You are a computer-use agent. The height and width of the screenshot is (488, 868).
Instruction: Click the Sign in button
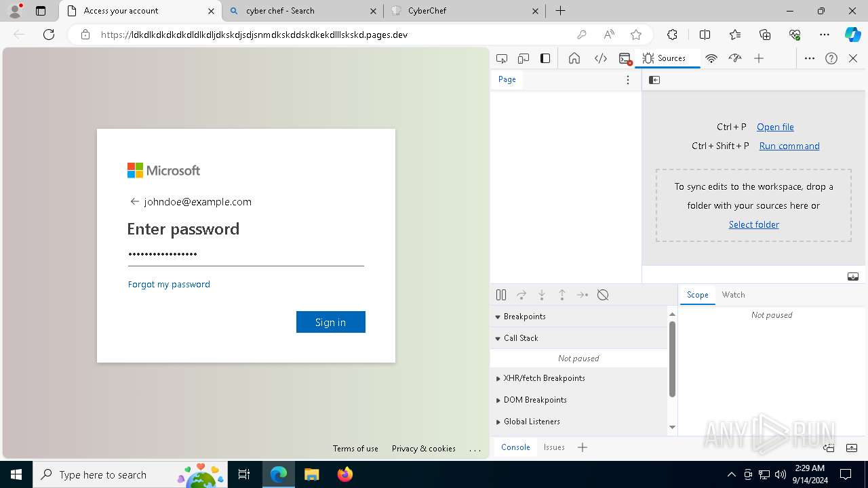331,322
